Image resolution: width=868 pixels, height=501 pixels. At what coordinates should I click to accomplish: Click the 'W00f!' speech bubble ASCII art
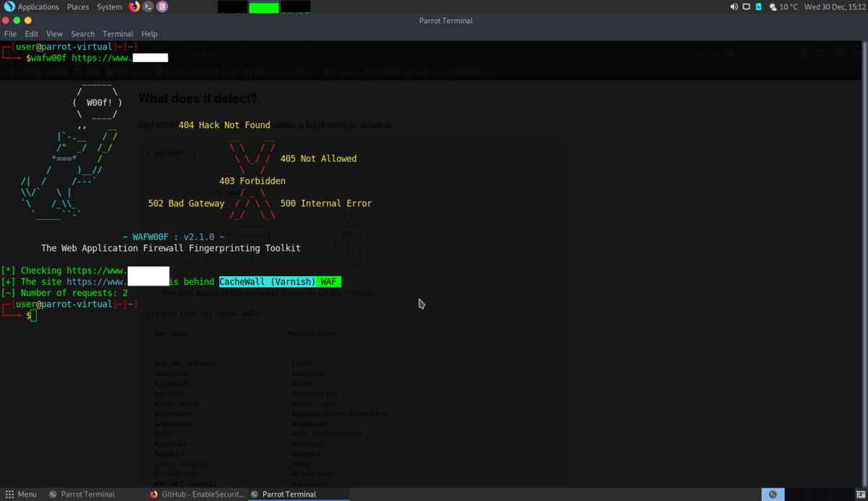point(99,103)
